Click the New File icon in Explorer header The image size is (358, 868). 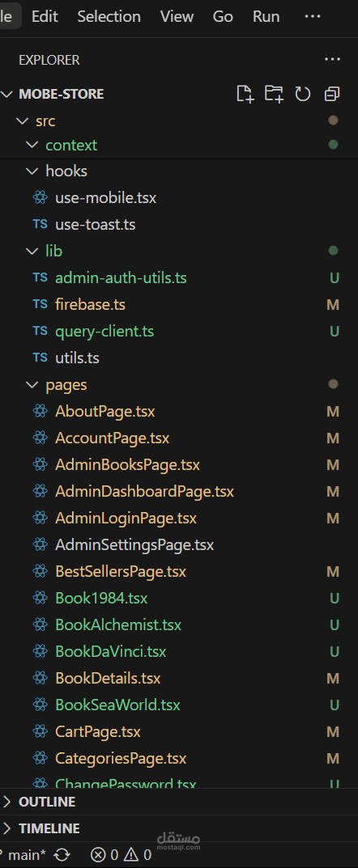pyautogui.click(x=245, y=94)
